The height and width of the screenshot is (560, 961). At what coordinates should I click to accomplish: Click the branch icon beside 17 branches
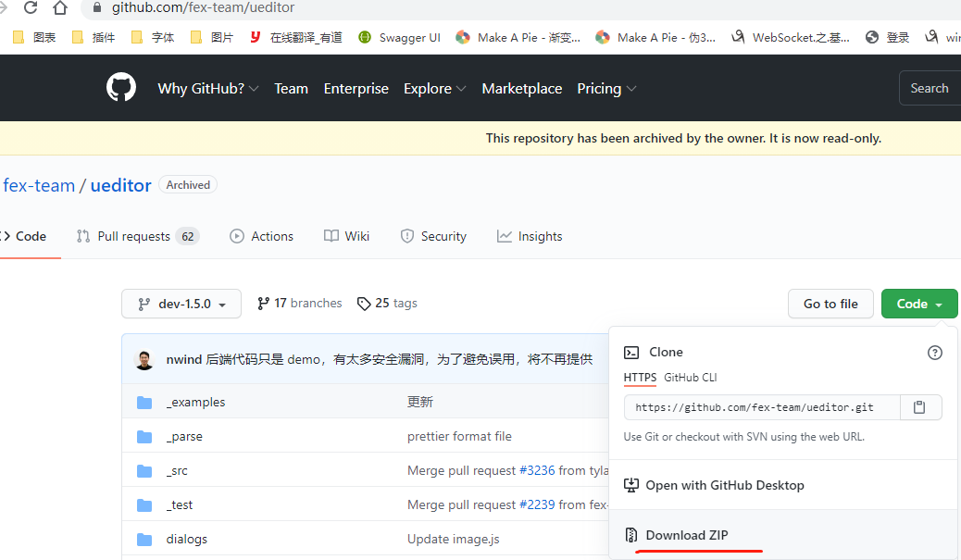(x=264, y=304)
